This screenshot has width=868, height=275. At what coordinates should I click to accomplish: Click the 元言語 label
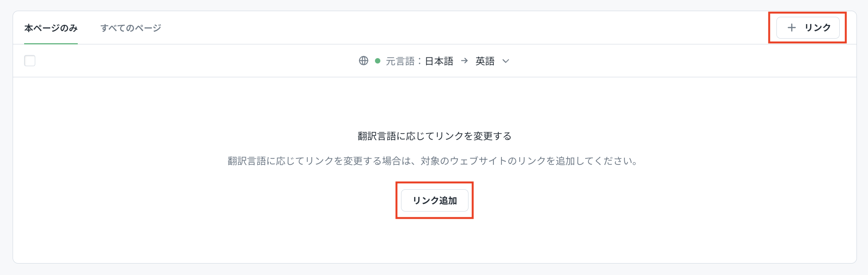pyautogui.click(x=400, y=61)
